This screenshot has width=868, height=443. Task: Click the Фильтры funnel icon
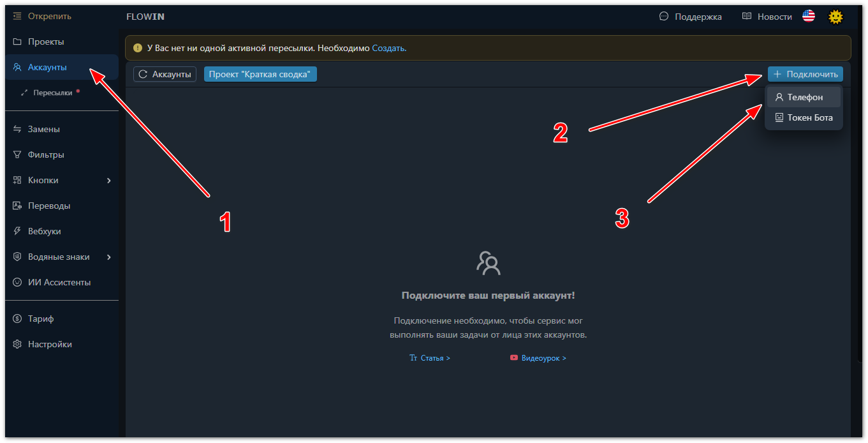click(x=17, y=154)
